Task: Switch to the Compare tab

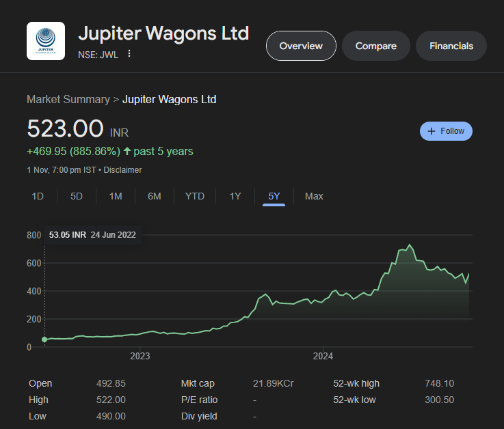Action: pyautogui.click(x=375, y=46)
